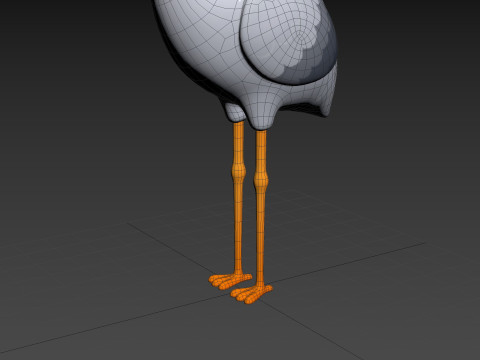Select the nearer orange leg's knee joint
480x360 pixels.
(261, 181)
